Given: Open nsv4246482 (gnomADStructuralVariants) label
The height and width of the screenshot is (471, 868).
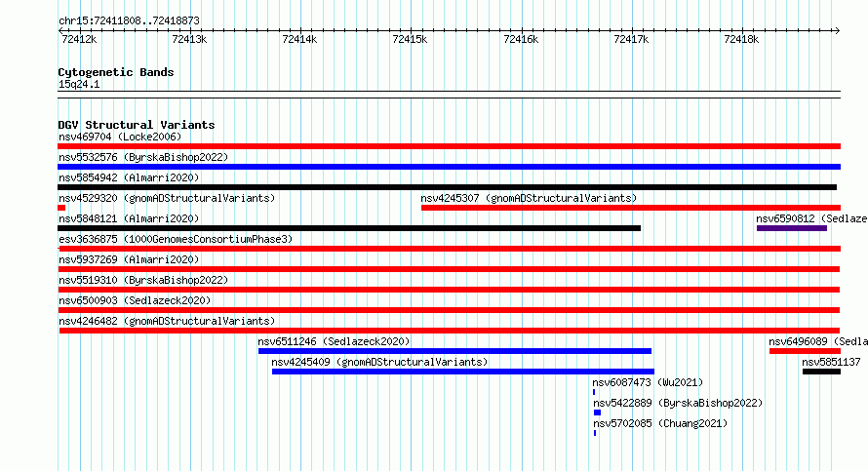Looking at the screenshot, I should [167, 321].
